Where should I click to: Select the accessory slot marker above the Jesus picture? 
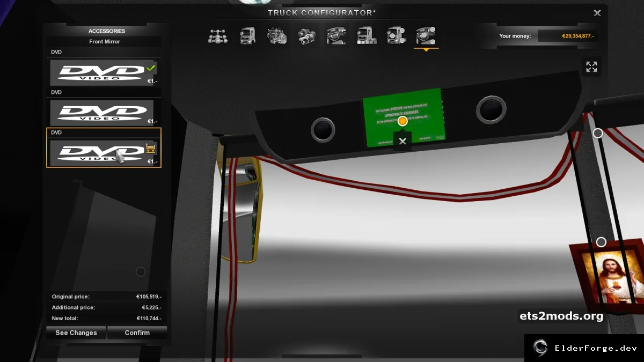(x=601, y=242)
